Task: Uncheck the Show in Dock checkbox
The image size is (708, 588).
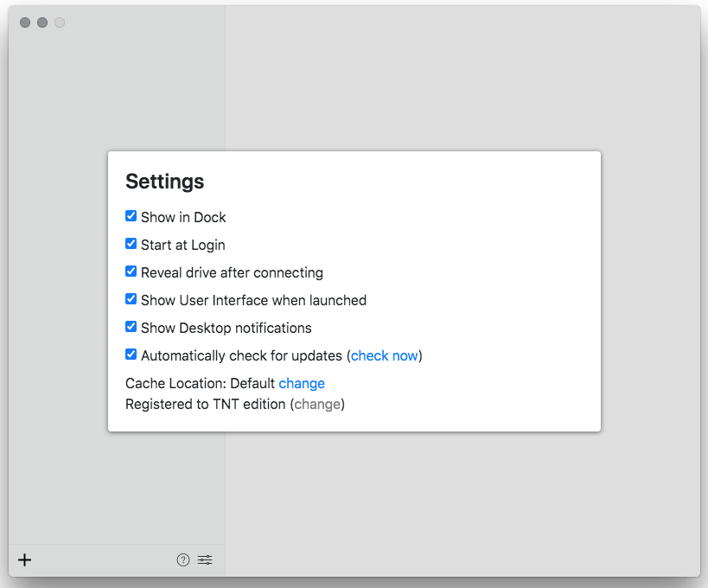Action: click(131, 216)
